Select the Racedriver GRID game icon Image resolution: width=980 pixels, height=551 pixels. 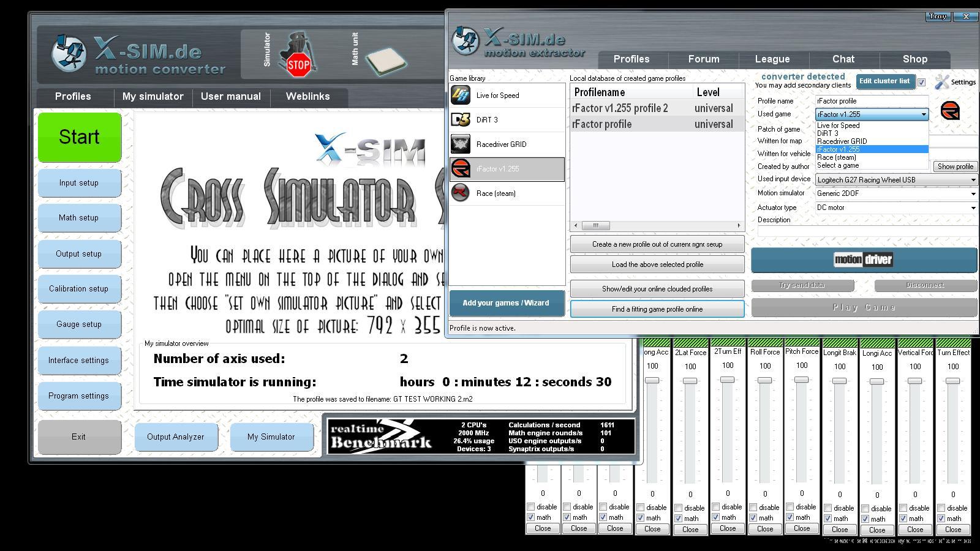tap(461, 144)
